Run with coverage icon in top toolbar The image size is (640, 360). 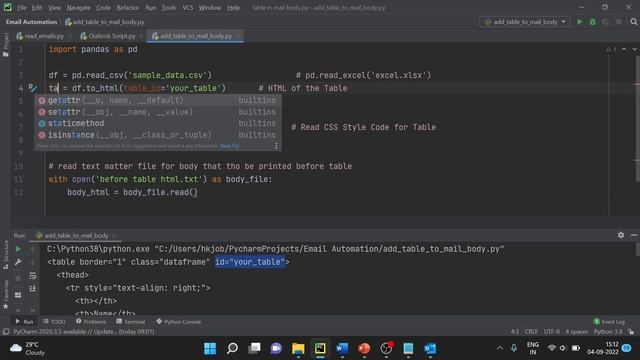(606, 22)
